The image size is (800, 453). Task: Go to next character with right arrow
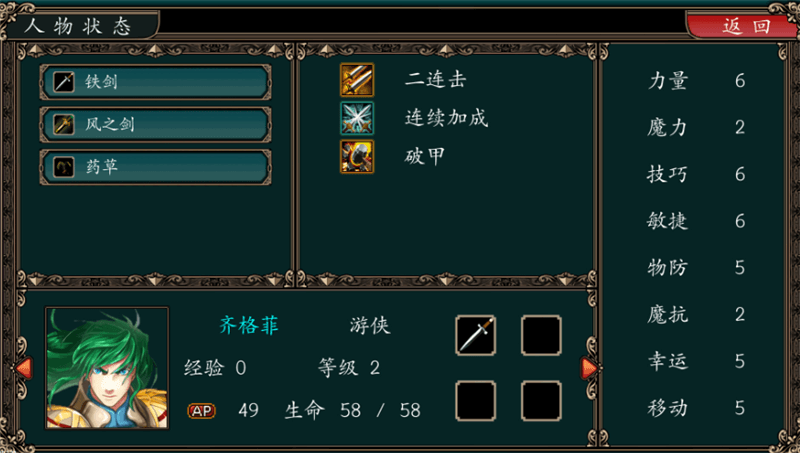pyautogui.click(x=589, y=368)
